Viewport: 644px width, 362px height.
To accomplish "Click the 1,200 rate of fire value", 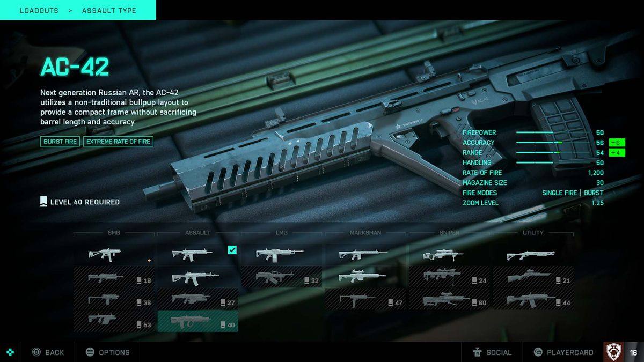I will pos(596,173).
